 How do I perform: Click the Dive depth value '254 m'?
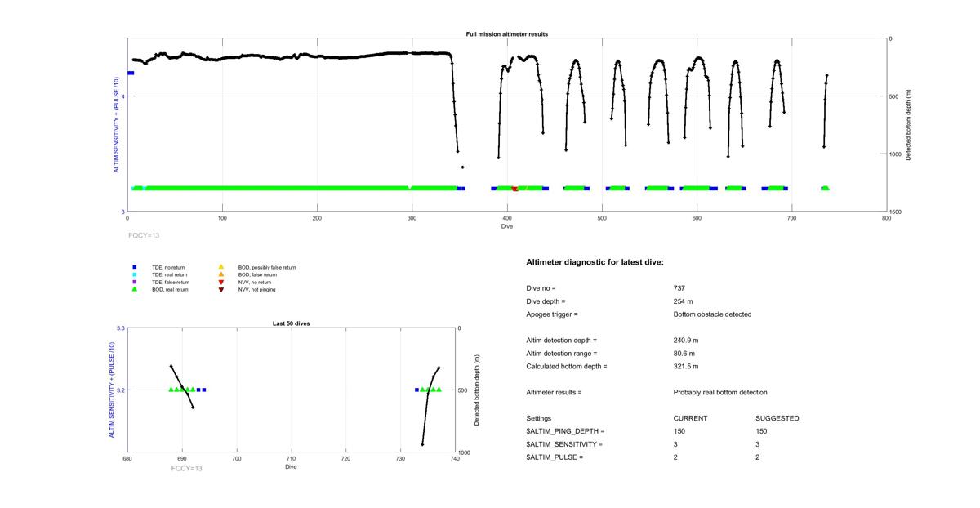point(684,301)
